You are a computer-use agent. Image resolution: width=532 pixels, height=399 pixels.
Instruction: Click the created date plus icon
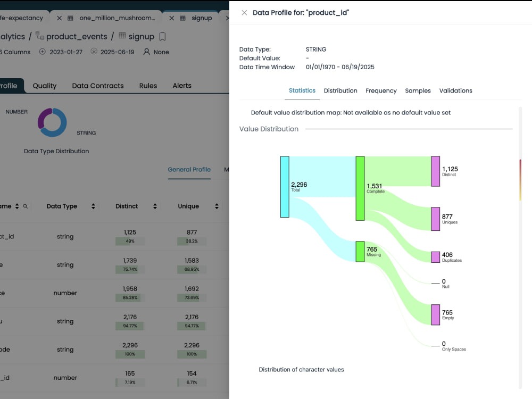(x=43, y=52)
